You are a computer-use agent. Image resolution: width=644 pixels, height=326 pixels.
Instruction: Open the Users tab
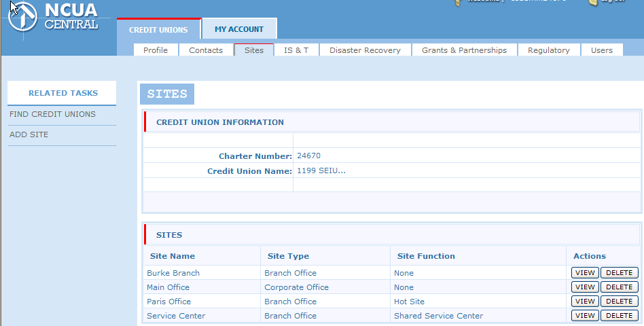(x=601, y=50)
